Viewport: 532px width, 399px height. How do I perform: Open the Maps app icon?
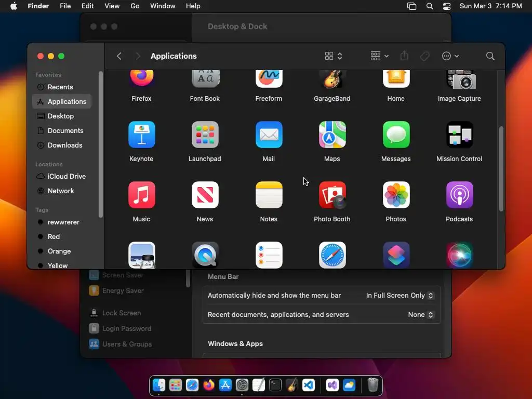(x=332, y=135)
